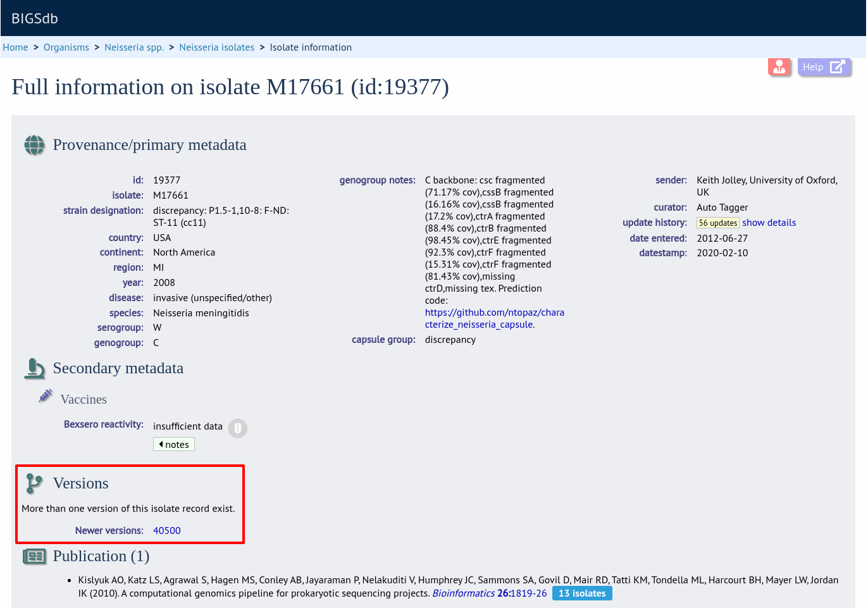This screenshot has width=868, height=608.
Task: Click the microscope icon beside Secondary metadata
Action: [34, 368]
